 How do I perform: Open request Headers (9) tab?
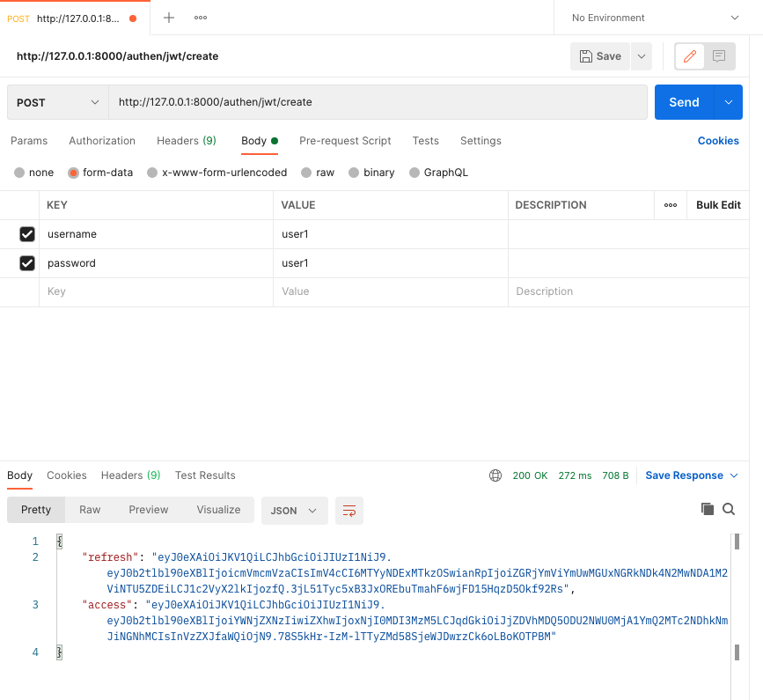coord(187,141)
